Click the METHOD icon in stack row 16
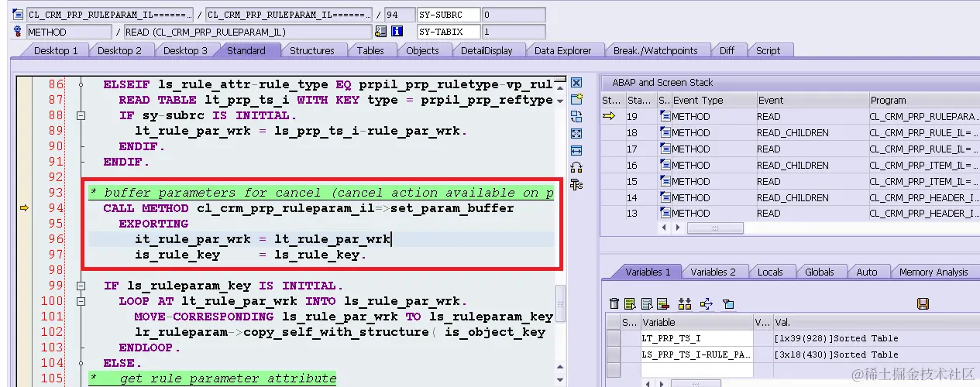This screenshot has height=387, width=980. pos(665,166)
